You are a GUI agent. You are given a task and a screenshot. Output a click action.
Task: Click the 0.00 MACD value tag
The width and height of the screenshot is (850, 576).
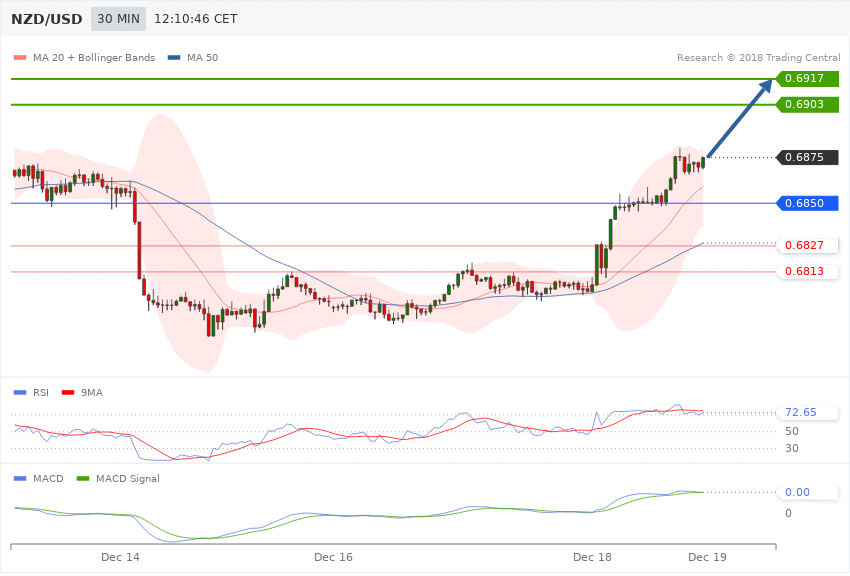[808, 492]
